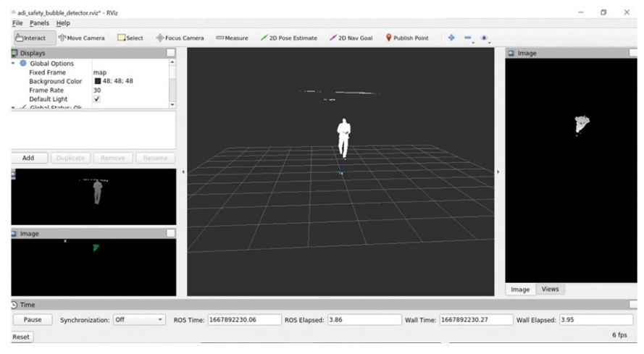Click the right Image panel float button
Screen dimensions: 644x354
(633, 53)
